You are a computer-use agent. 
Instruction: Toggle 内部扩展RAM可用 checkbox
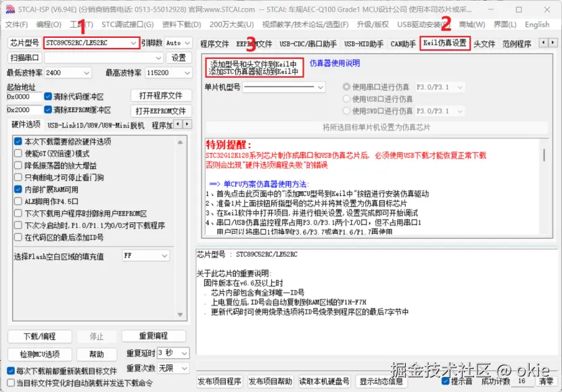(18, 189)
